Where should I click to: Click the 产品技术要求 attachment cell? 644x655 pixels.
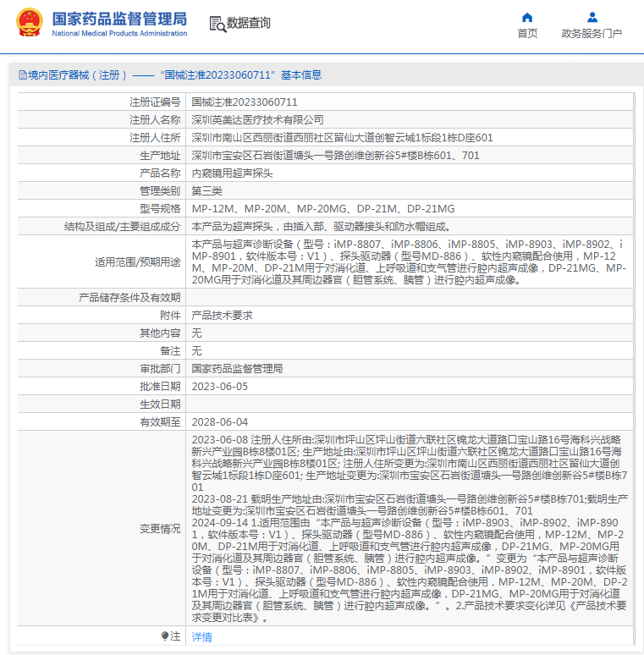tap(222, 315)
